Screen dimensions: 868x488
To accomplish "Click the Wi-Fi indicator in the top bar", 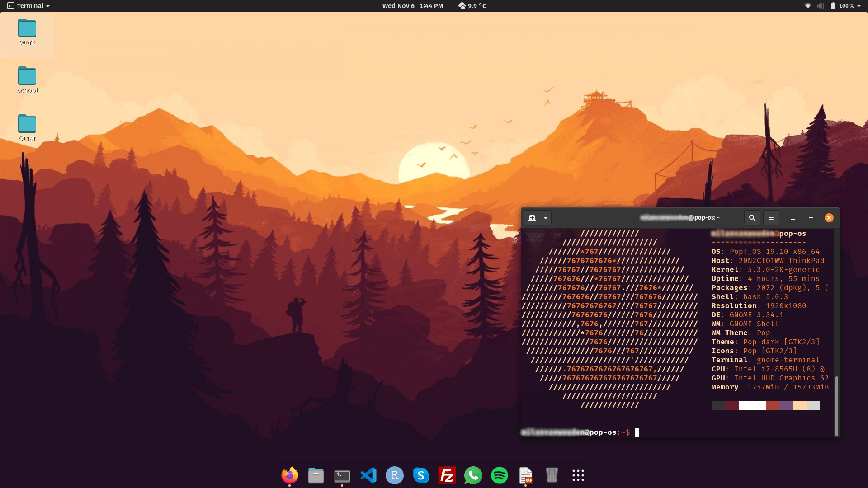I will (x=808, y=6).
